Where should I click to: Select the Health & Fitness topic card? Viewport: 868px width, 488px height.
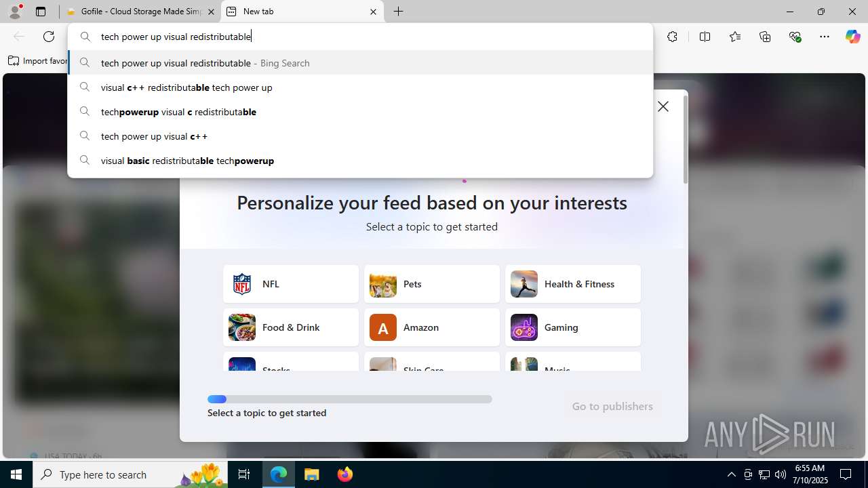point(573,284)
